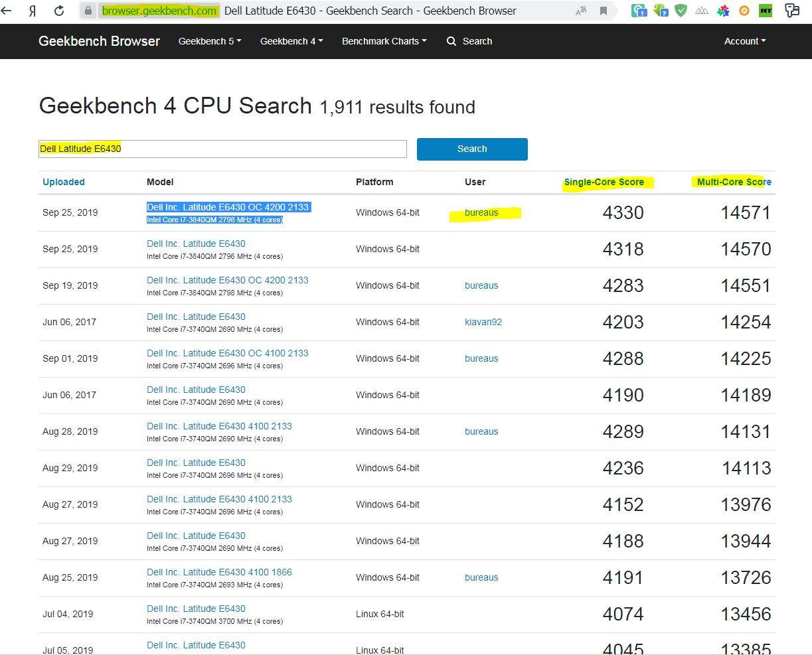
Task: Open the password key manager icon
Action: 791,10
